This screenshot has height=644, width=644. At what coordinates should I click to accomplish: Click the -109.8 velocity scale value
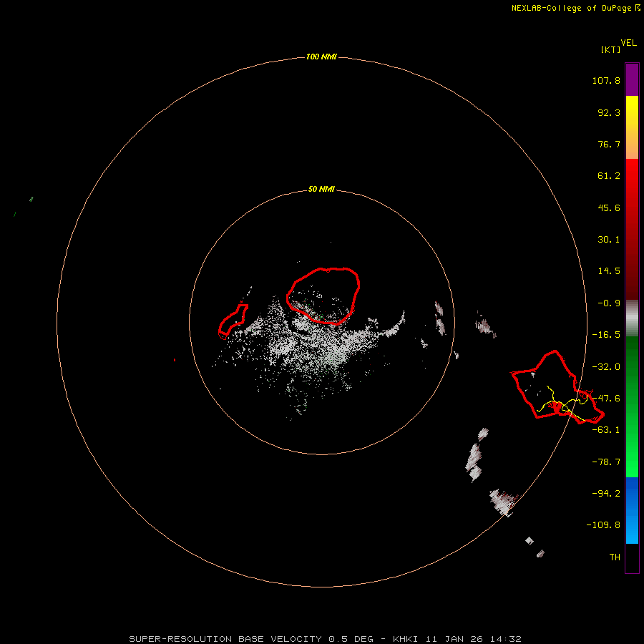603,525
